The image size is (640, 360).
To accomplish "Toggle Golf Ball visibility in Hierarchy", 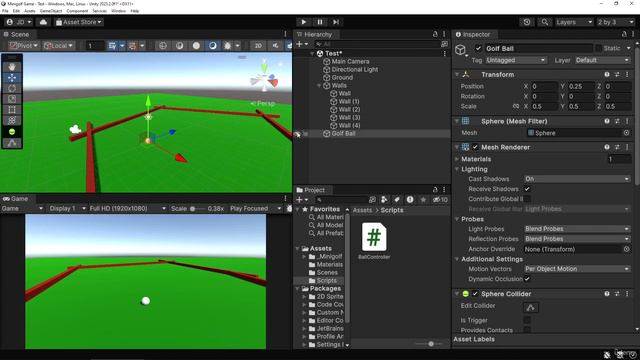I will [x=298, y=134].
